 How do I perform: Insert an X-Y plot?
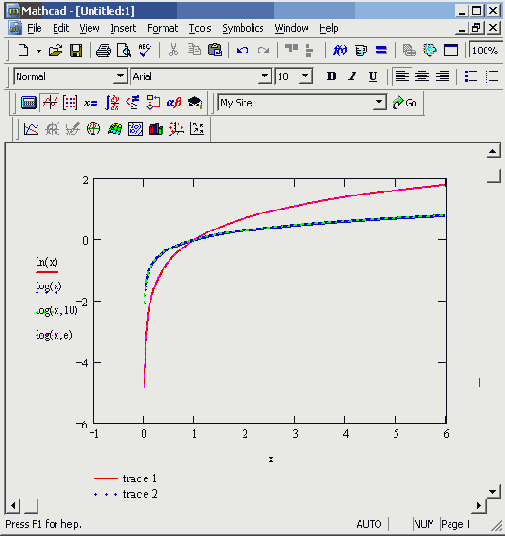31,129
